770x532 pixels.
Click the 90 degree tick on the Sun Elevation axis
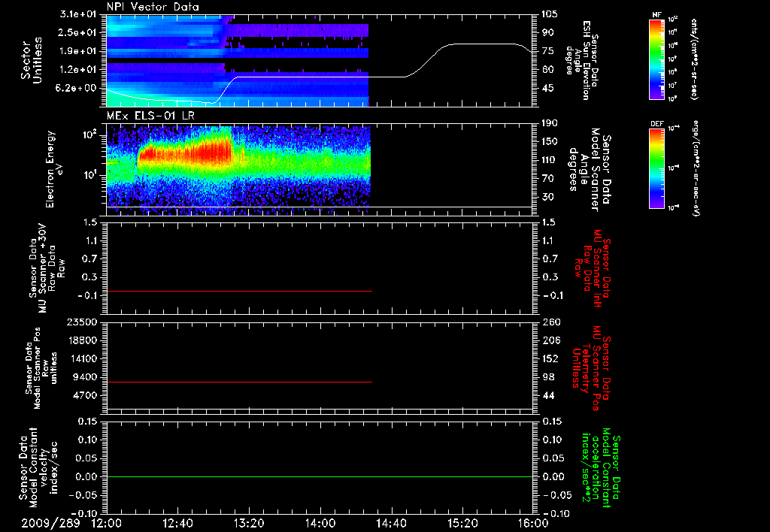point(547,32)
